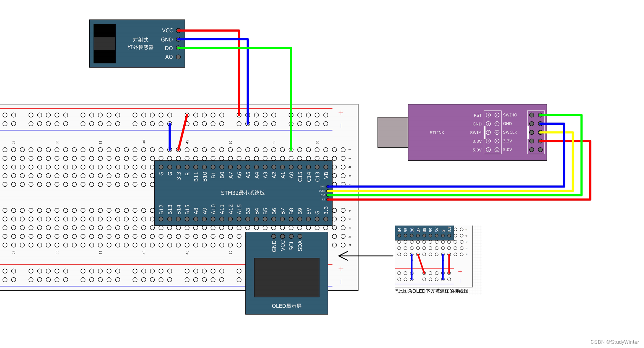Click the black optical slot on the sensor
644x348 pixels.
click(x=104, y=43)
